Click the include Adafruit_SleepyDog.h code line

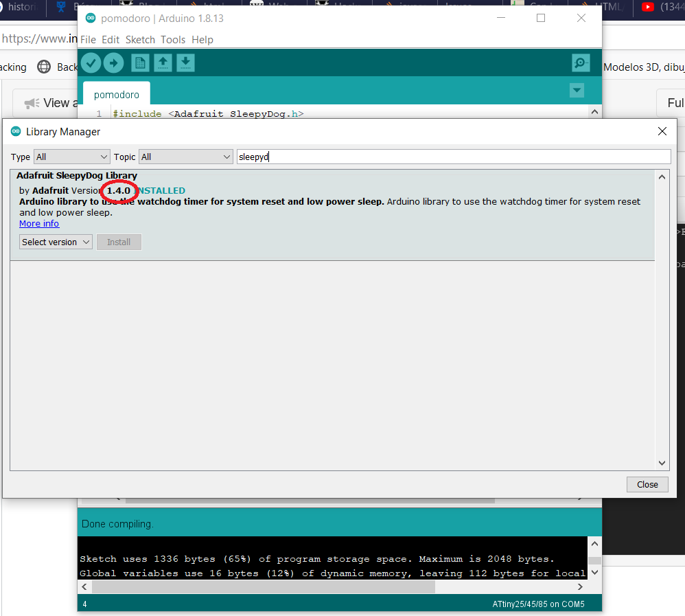(x=209, y=114)
